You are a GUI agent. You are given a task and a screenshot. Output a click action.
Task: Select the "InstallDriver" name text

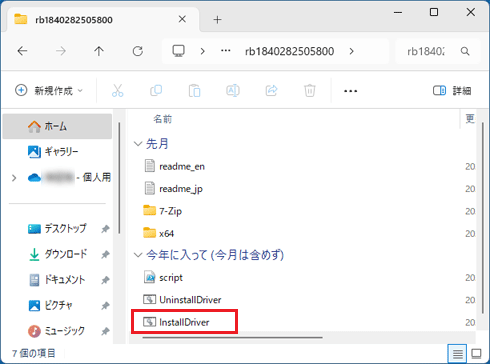coord(184,322)
